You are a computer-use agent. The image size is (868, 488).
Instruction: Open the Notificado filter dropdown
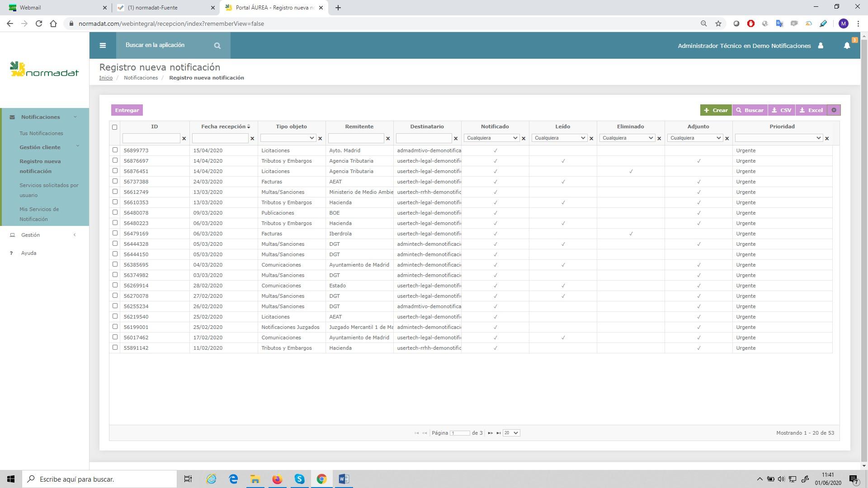pos(491,138)
